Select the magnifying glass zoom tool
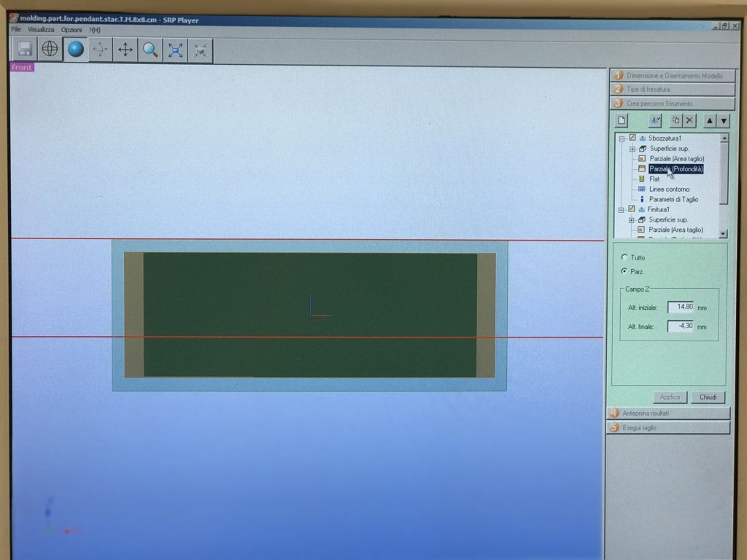Viewport: 747px width, 560px height. [x=150, y=50]
